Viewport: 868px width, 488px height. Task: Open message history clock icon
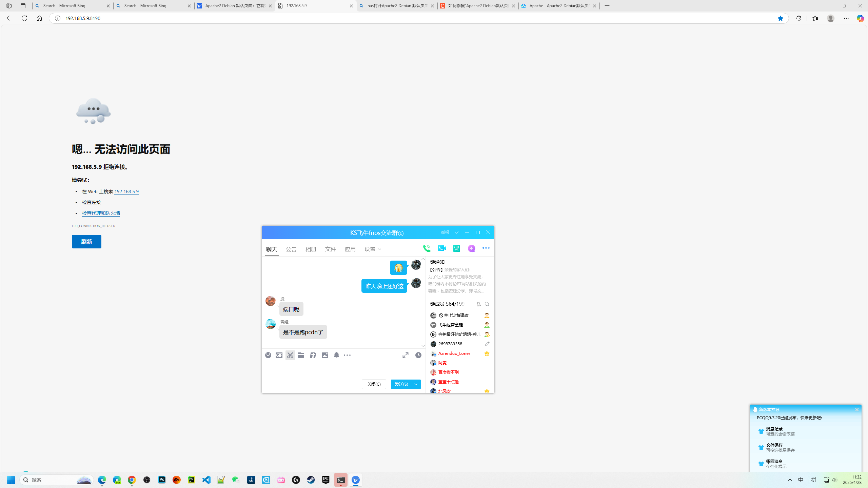click(x=418, y=355)
